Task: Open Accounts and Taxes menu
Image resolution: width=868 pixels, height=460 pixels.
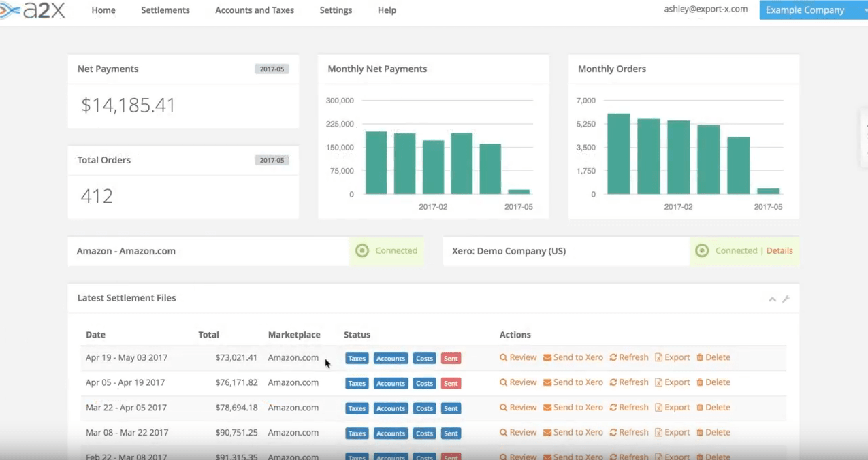Action: coord(255,10)
